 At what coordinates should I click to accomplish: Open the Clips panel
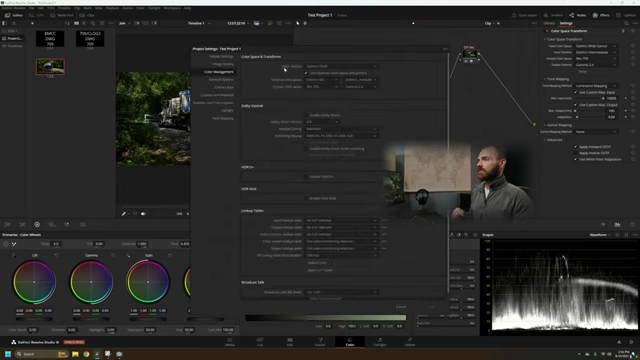(x=87, y=15)
